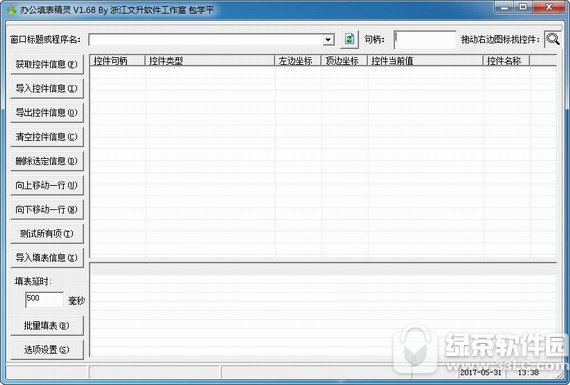Image resolution: width=570 pixels, height=385 pixels.
Task: Click the 批量填表 button
Action: click(47, 325)
